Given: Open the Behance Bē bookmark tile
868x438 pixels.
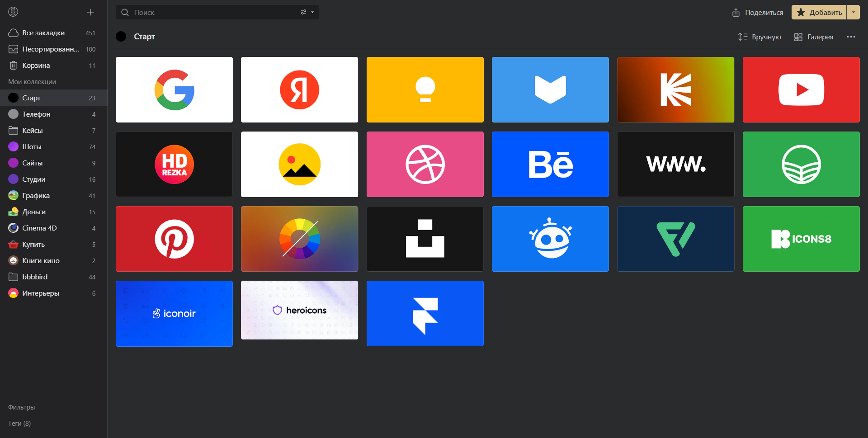Looking at the screenshot, I should click(x=550, y=164).
